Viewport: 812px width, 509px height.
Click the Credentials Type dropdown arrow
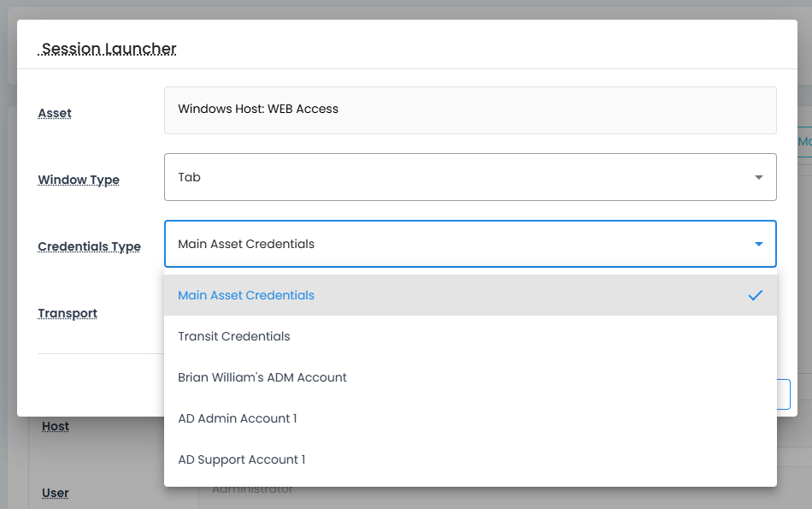click(758, 244)
